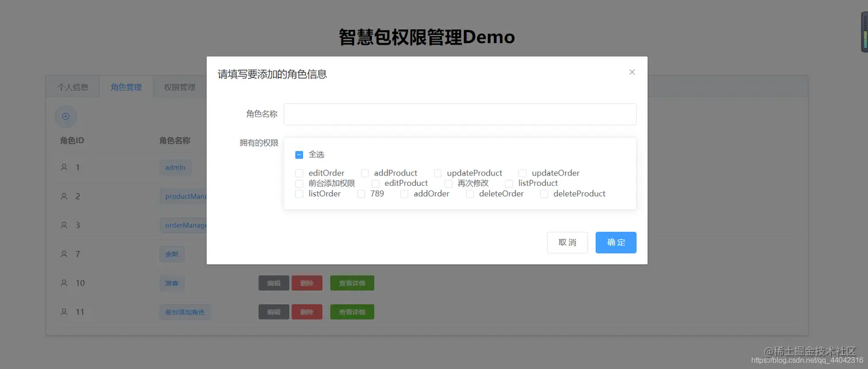This screenshot has height=369, width=868.
Task: Click 删除 button for role 游客
Action: tap(307, 283)
